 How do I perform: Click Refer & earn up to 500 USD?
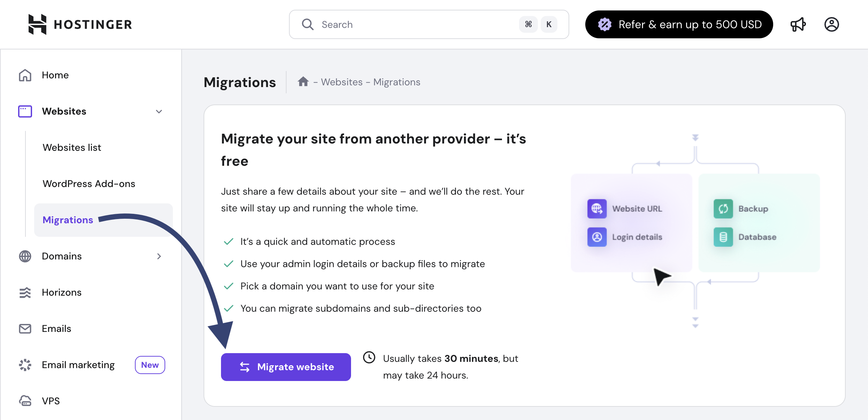tap(679, 24)
